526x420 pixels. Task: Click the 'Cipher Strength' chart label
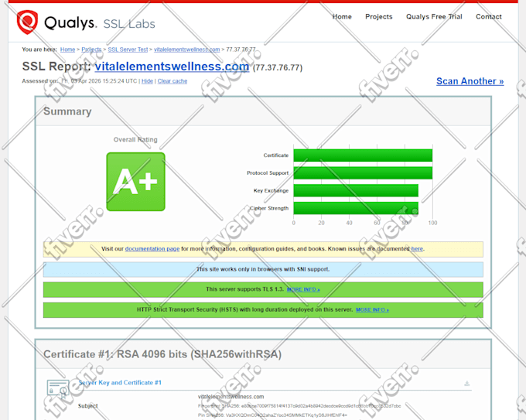pyautogui.click(x=269, y=208)
